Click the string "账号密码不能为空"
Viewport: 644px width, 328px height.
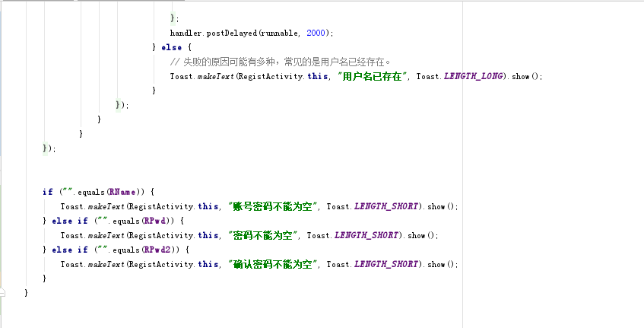point(274,207)
